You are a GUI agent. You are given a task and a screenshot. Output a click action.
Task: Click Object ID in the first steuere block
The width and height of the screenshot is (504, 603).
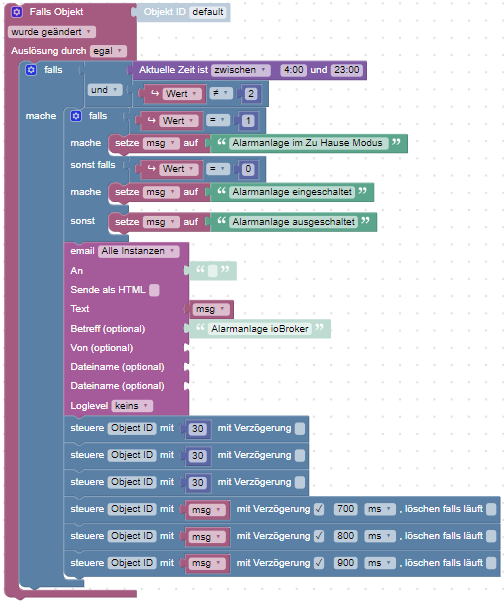coord(132,428)
